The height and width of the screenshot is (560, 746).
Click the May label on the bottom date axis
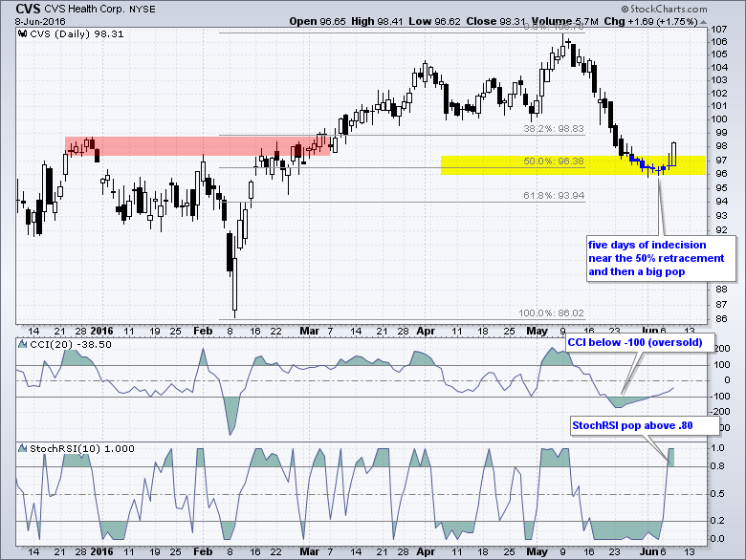538,552
